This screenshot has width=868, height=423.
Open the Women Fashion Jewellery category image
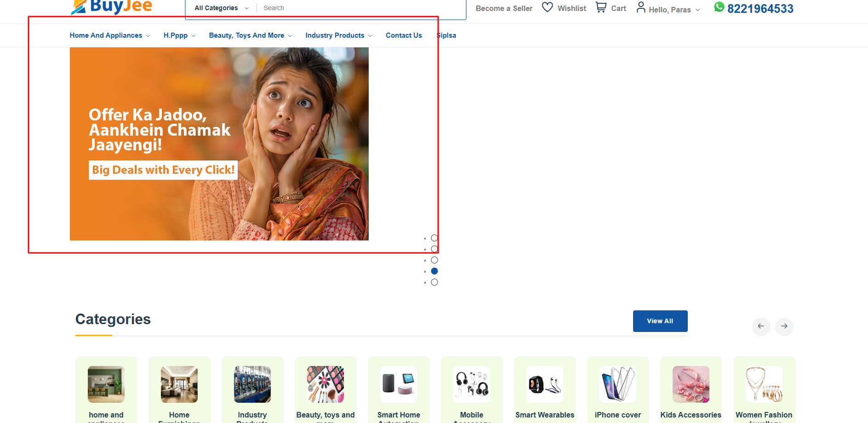click(764, 384)
